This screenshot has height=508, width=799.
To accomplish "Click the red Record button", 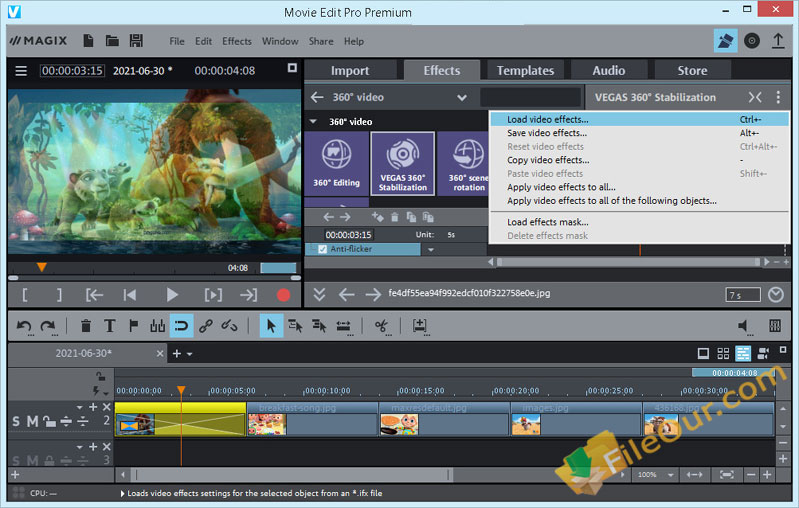I will coord(283,295).
